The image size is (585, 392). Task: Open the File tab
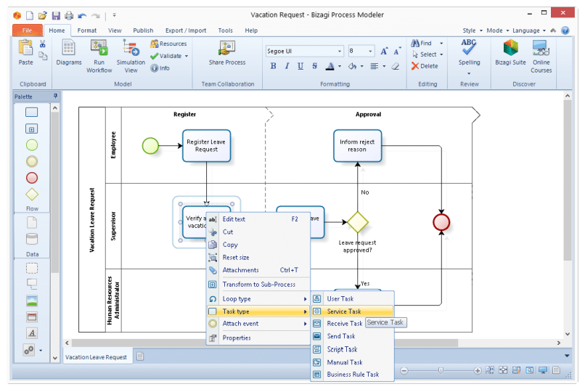[x=28, y=30]
